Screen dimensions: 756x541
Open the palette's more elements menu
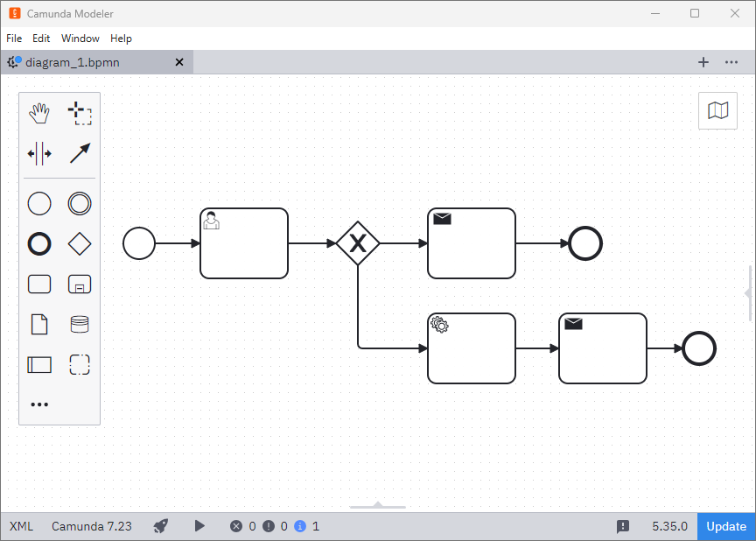(x=39, y=404)
